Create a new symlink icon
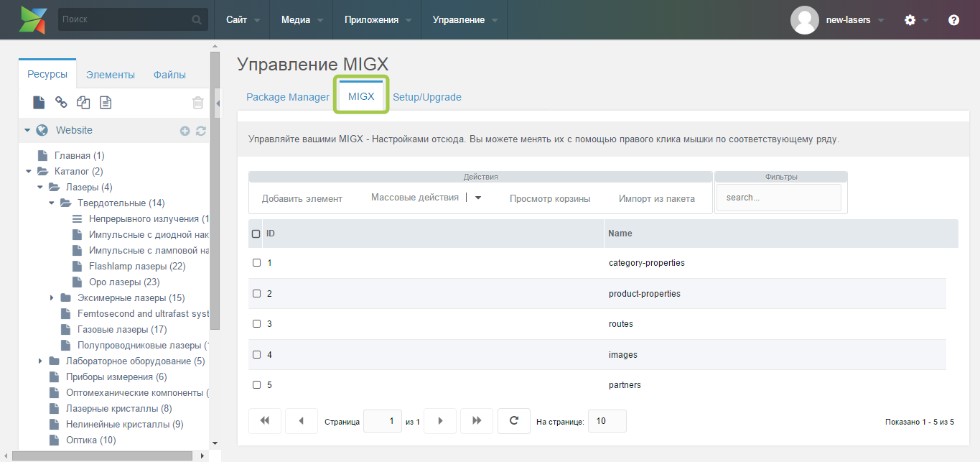Screen dimensions: 980x462 point(83,103)
